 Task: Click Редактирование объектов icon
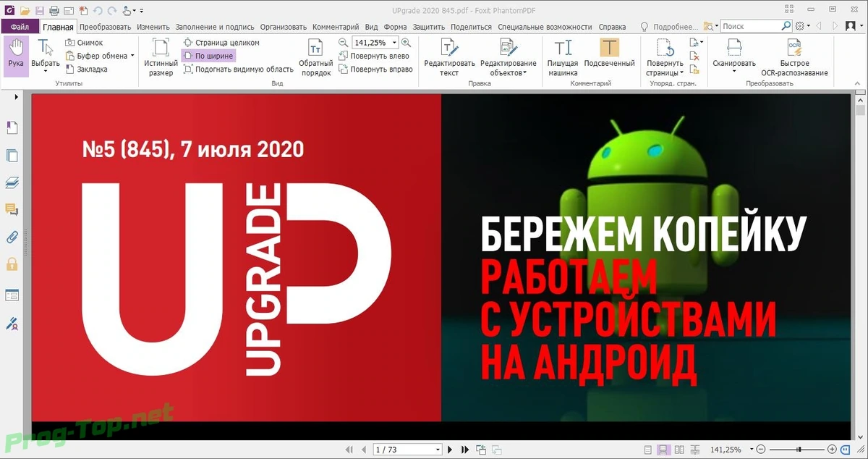point(509,48)
